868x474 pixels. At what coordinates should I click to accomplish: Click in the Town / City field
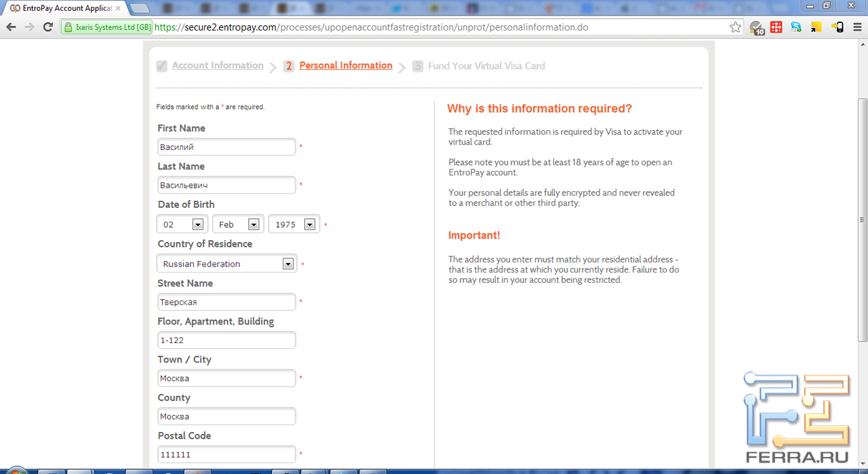point(226,378)
